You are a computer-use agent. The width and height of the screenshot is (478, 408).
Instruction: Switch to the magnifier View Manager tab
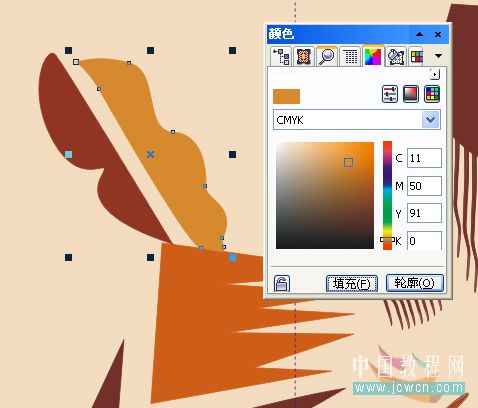click(327, 56)
